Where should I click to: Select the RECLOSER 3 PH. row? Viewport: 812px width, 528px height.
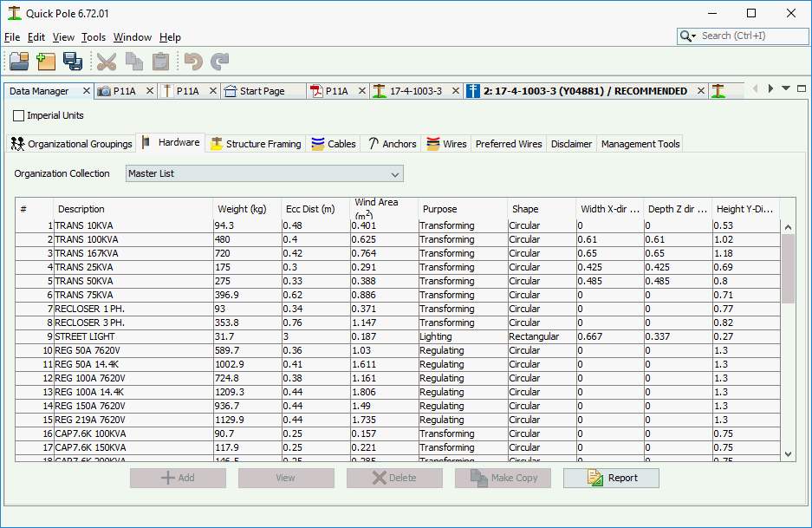[398, 323]
